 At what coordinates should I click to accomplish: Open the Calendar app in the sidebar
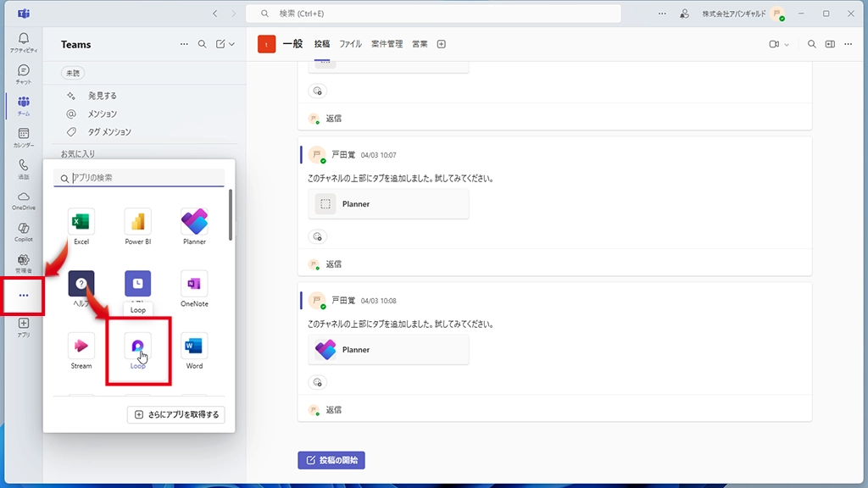point(23,137)
